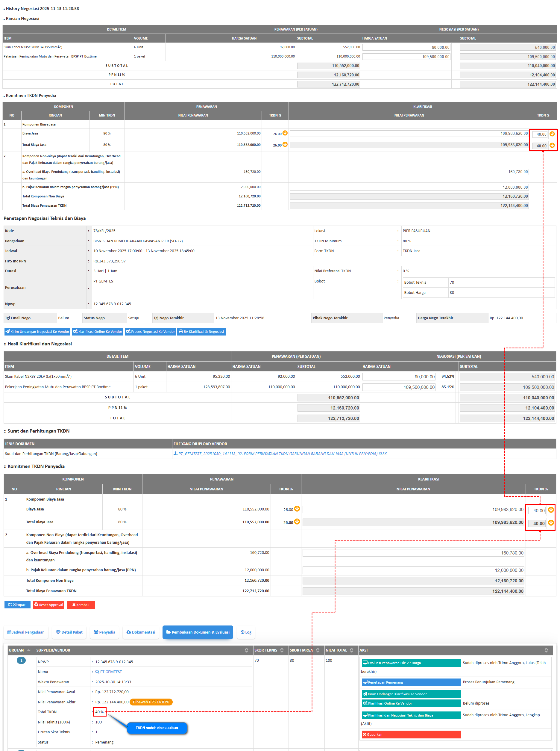The image size is (560, 751).
Task: Edit Overhead klarifikasi field 160,780.00 near Simpan
Action: (x=413, y=553)
